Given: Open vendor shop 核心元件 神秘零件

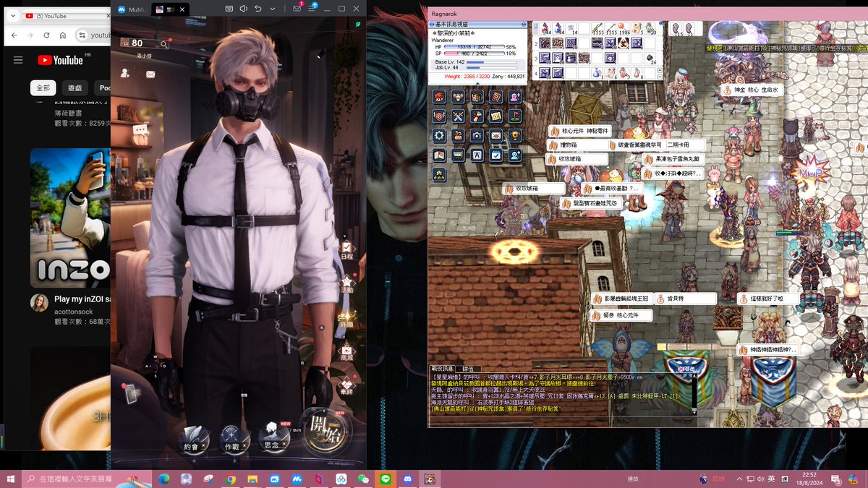Looking at the screenshot, I should pos(580,131).
